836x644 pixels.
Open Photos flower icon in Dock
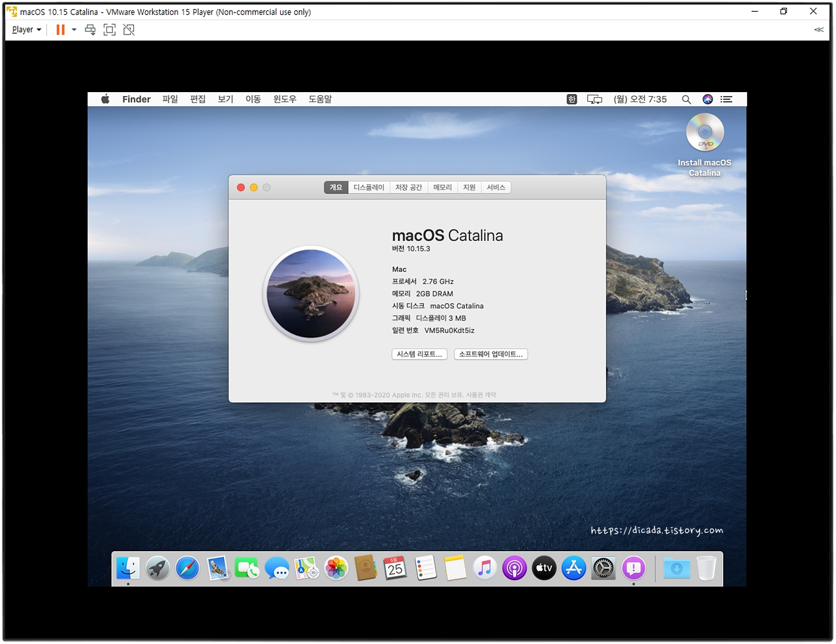pyautogui.click(x=336, y=569)
